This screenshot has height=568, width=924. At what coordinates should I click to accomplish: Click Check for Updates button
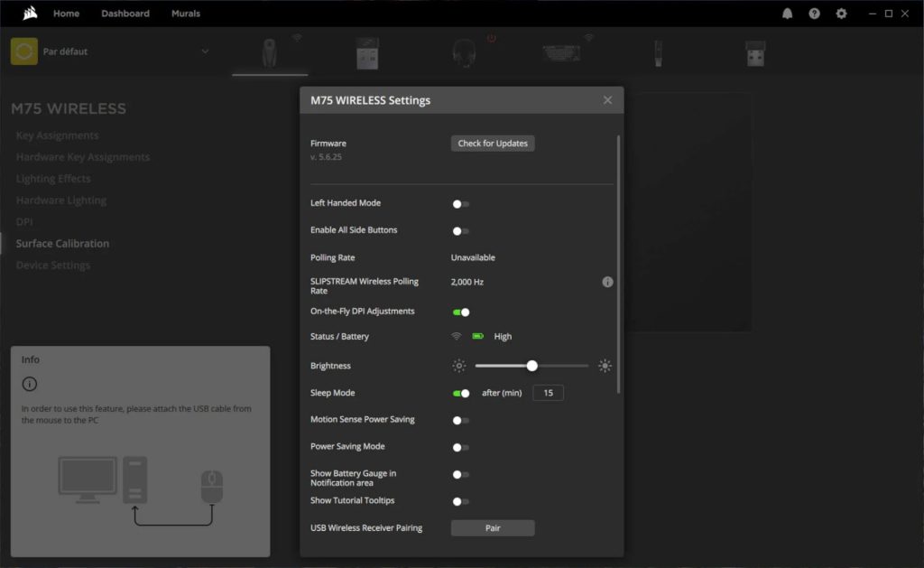click(493, 144)
